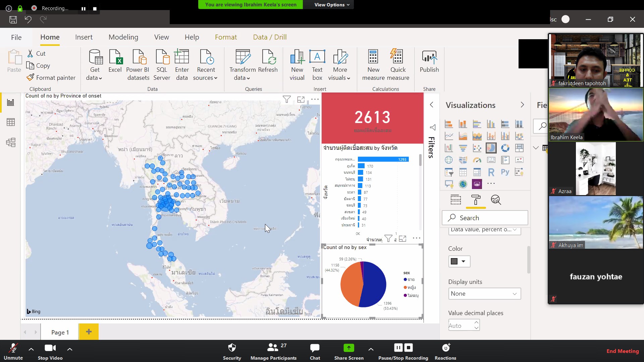The width and height of the screenshot is (644, 362).
Task: Open the View Options dropdown
Action: (x=332, y=5)
